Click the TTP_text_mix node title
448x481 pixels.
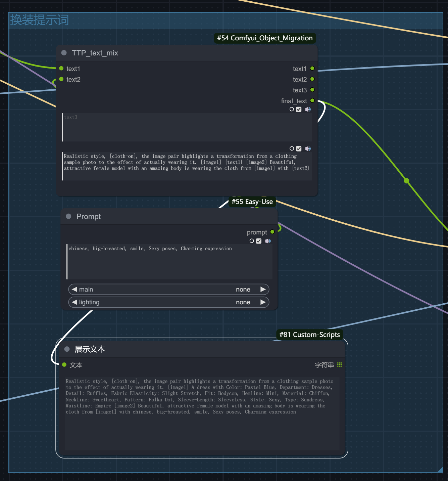point(95,53)
